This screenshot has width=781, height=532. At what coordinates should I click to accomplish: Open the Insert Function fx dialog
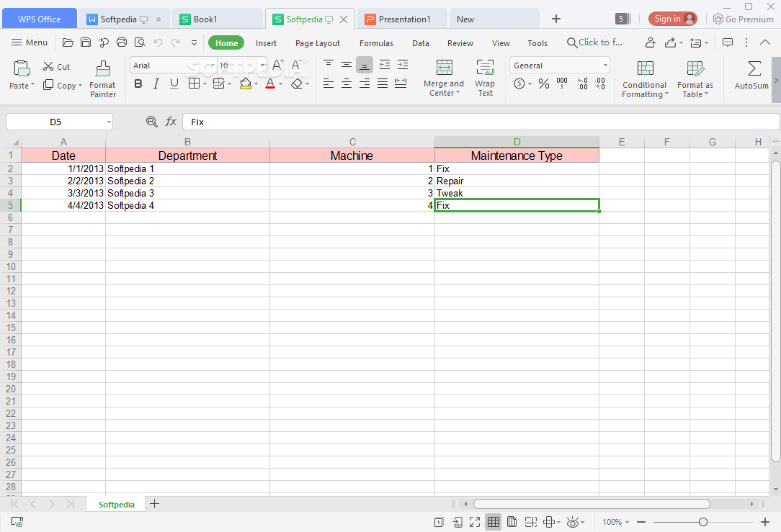pyautogui.click(x=171, y=122)
